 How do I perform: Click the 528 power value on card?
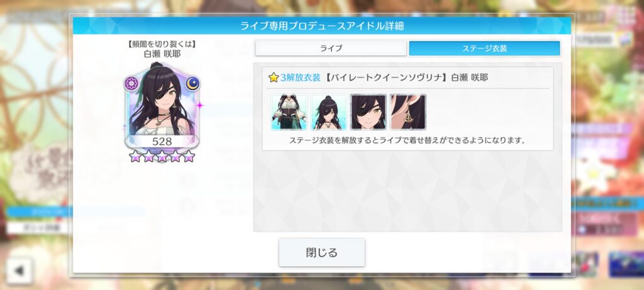coord(162,142)
